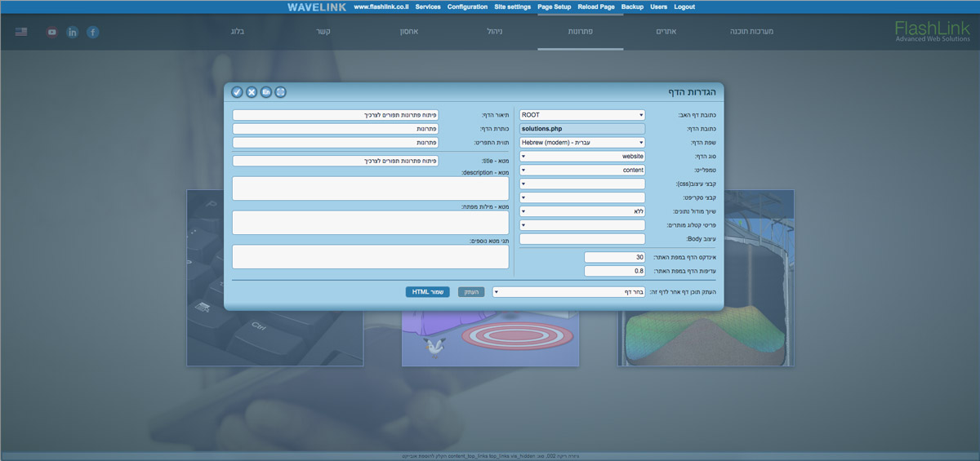This screenshot has height=461, width=980.
Task: Open the בחר דף copy-page dropdown
Action: (568, 291)
